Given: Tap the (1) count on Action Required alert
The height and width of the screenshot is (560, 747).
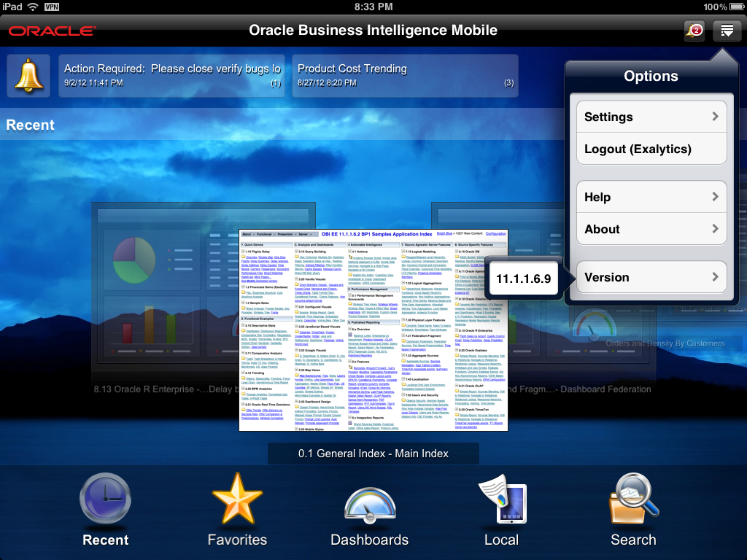Looking at the screenshot, I should (x=276, y=83).
